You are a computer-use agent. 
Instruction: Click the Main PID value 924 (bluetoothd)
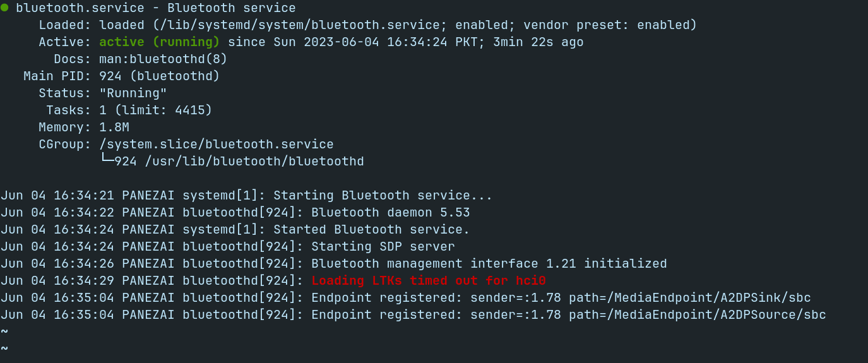(x=160, y=76)
